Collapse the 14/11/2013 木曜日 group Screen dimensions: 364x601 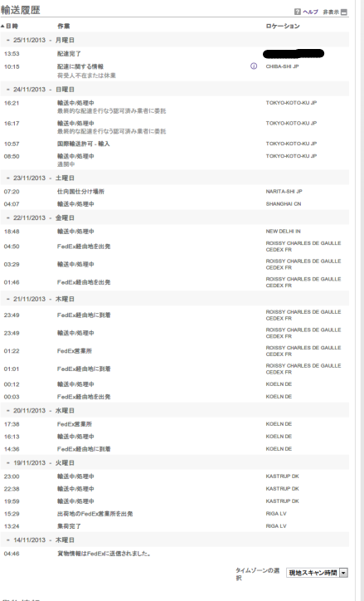[8, 540]
